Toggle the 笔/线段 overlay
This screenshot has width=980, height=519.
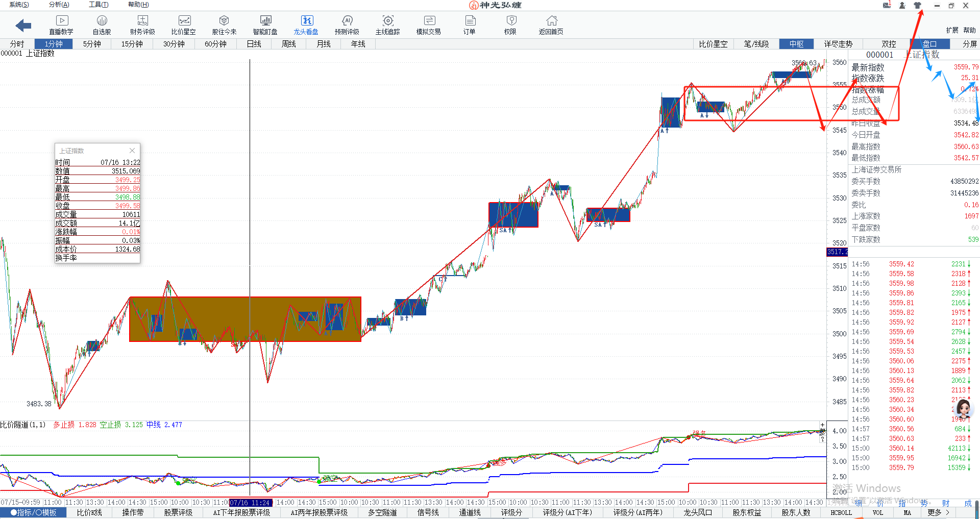pyautogui.click(x=756, y=44)
